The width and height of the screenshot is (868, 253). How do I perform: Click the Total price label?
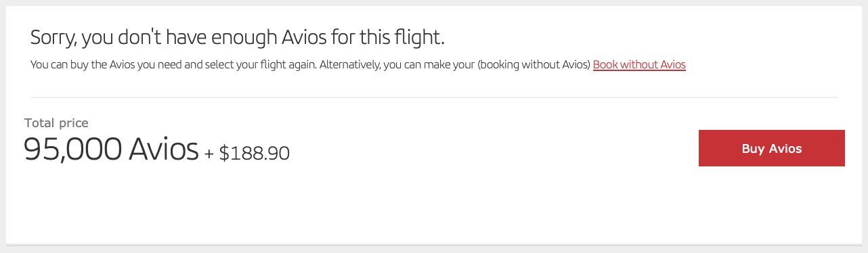(x=56, y=123)
